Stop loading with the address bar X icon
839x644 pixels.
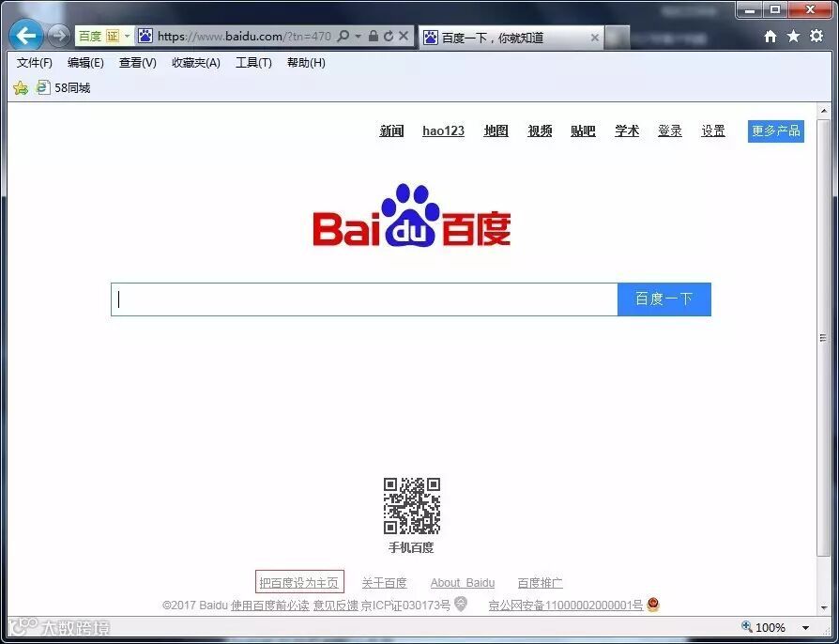404,36
